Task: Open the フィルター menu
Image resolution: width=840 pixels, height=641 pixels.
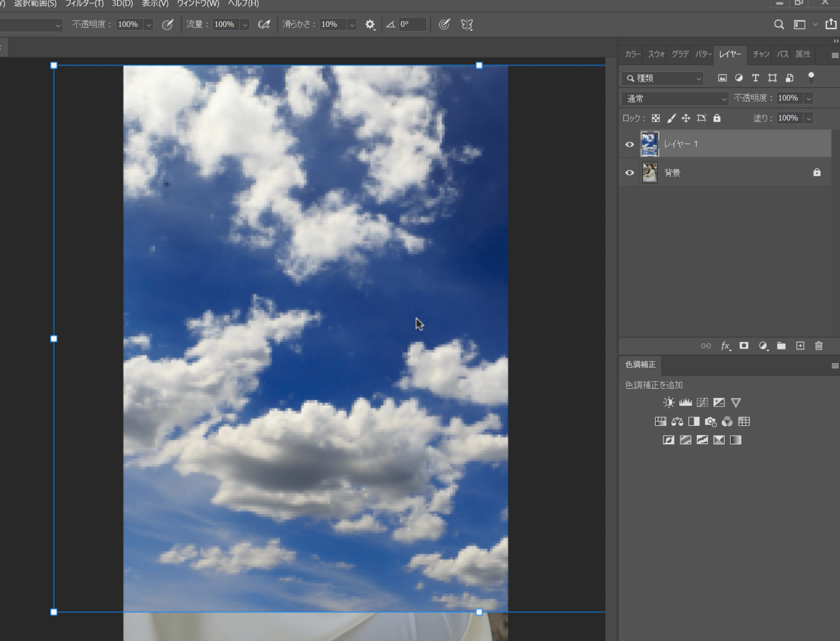Action: (x=84, y=3)
